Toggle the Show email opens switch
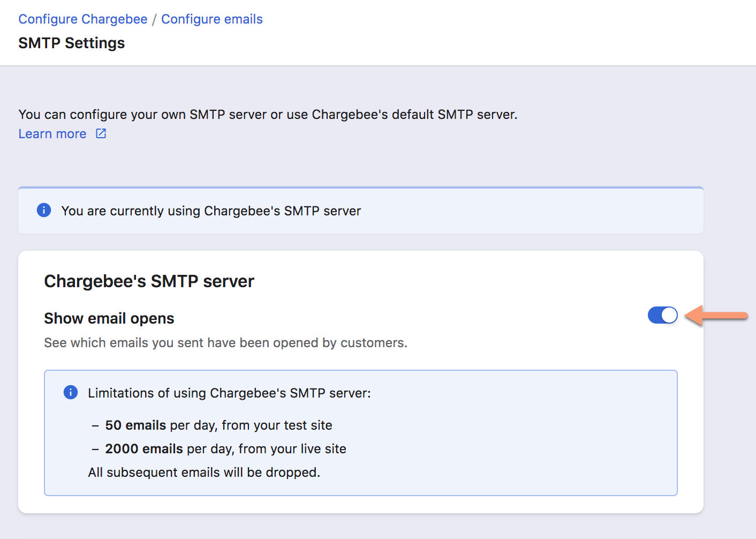The height and width of the screenshot is (539, 756). (662, 315)
